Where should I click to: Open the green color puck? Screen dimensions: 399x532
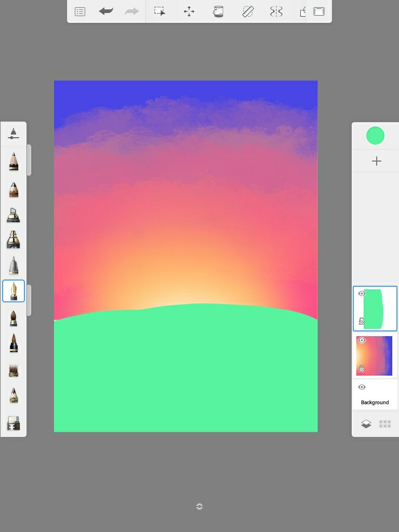point(375,136)
